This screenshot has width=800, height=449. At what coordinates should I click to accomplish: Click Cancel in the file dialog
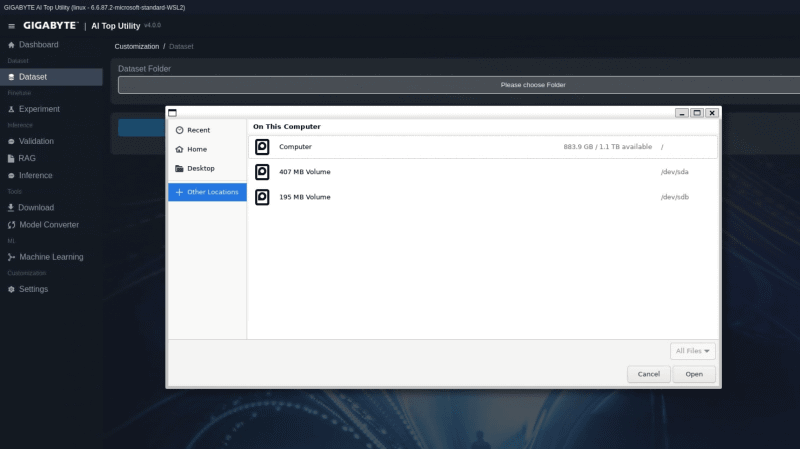[648, 374]
